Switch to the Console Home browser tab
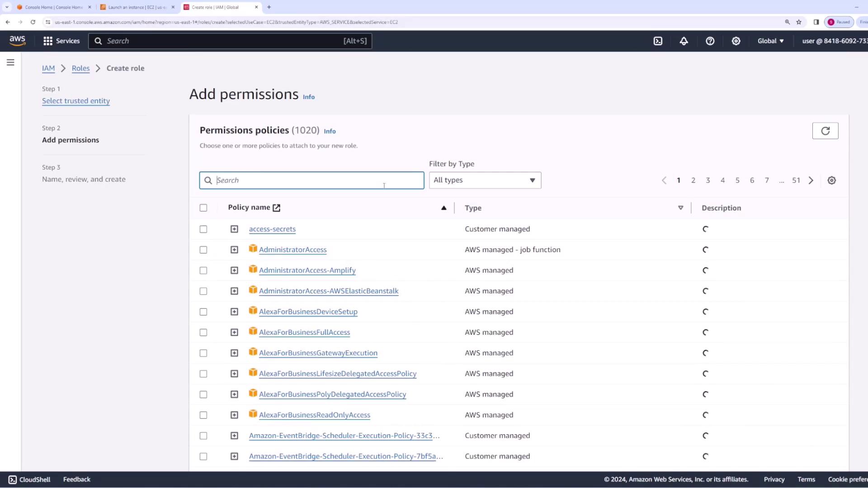868x488 pixels. [x=53, y=7]
